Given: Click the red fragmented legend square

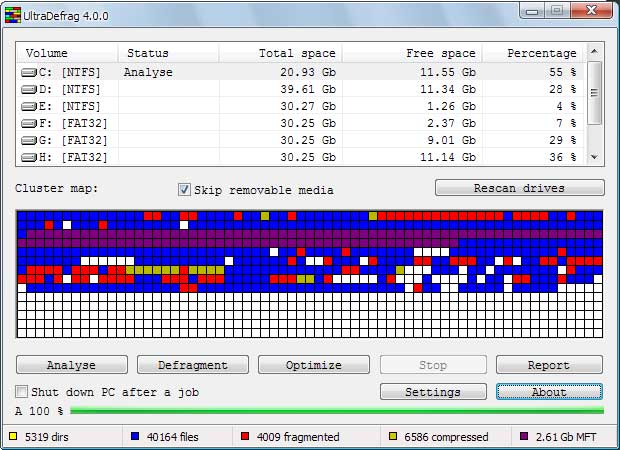Looking at the screenshot, I should [245, 436].
